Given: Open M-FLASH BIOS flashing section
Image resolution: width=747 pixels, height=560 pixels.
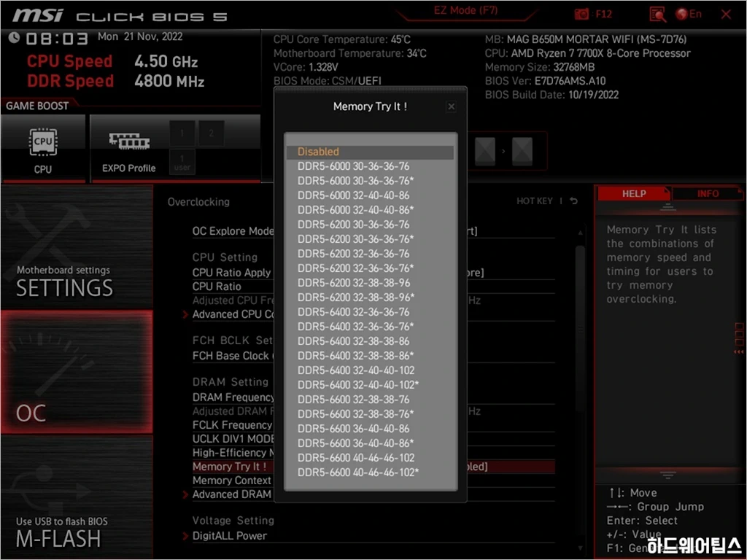Looking at the screenshot, I should (77, 497).
